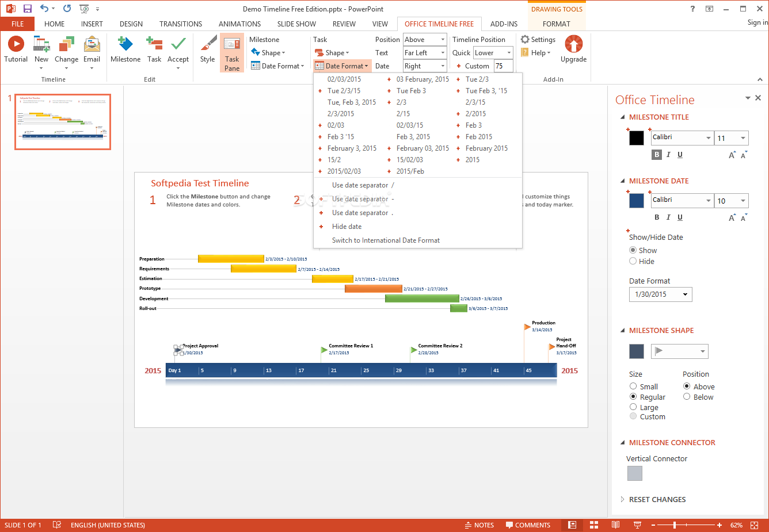Set milestone position to Above
Viewport: 769px width, 532px height.
coord(687,386)
